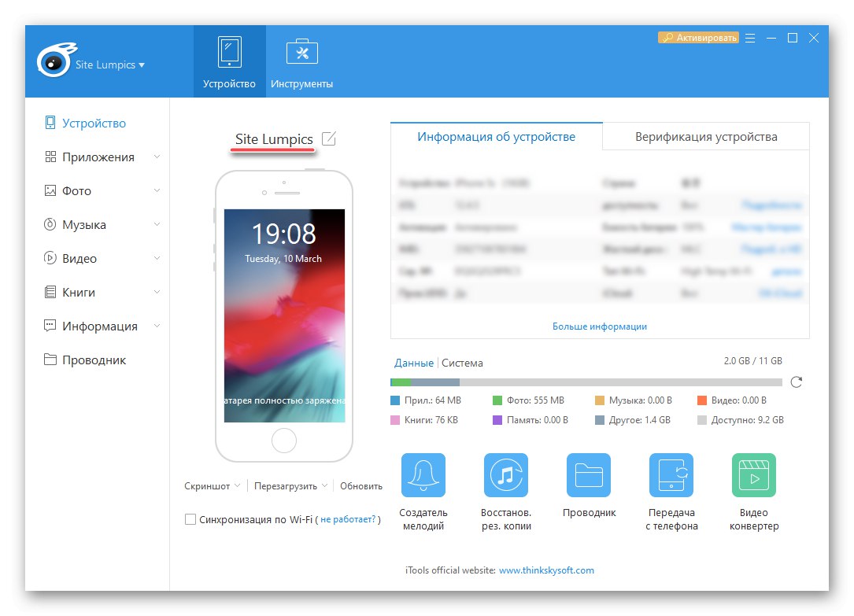
Task: Open the Видео конвертер icon
Action: pos(754,475)
